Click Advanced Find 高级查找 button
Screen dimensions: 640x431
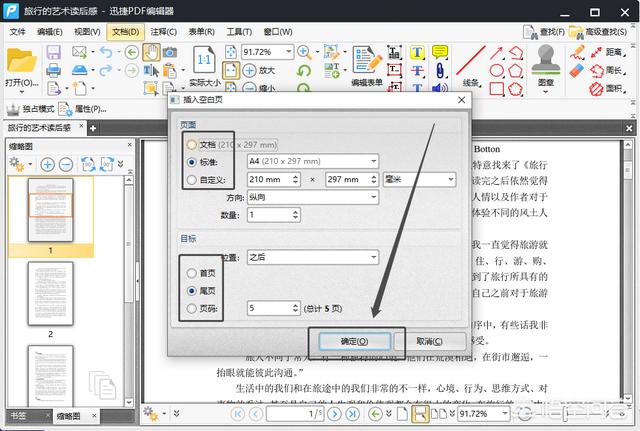(x=598, y=32)
